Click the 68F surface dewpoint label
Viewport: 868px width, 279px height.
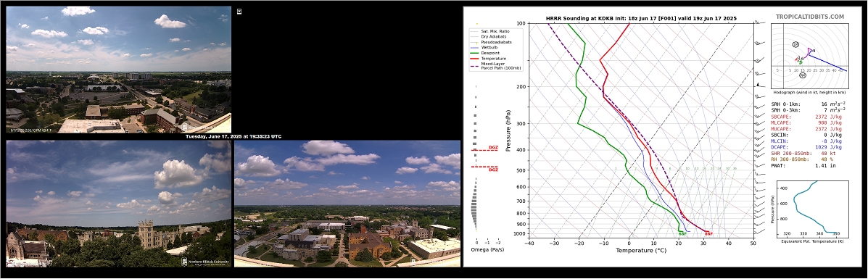point(682,233)
